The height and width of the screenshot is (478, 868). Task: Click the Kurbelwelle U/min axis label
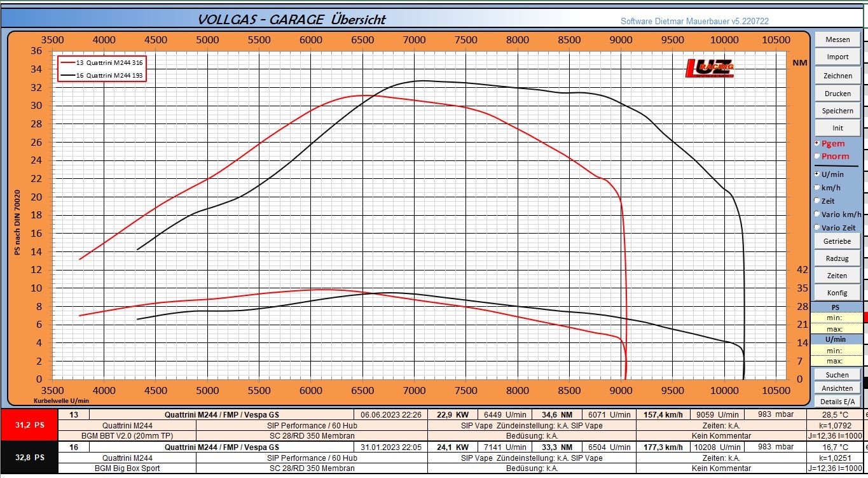click(61, 401)
